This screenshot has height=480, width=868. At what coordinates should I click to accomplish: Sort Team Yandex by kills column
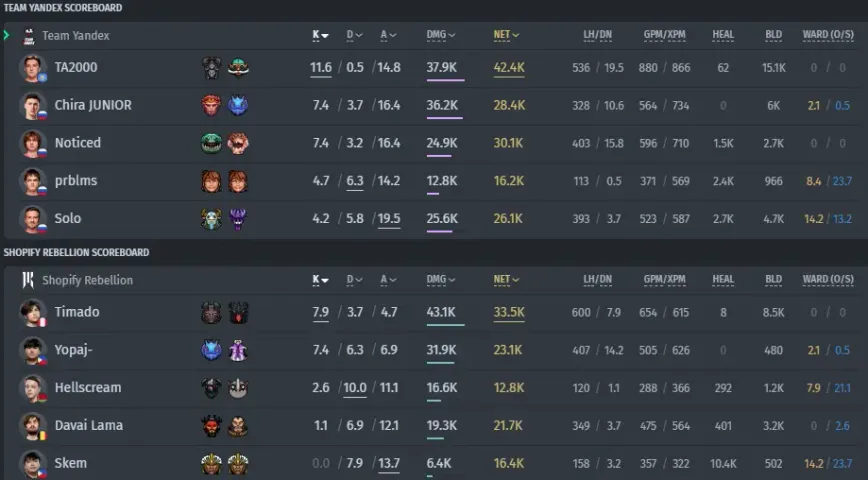(320, 35)
